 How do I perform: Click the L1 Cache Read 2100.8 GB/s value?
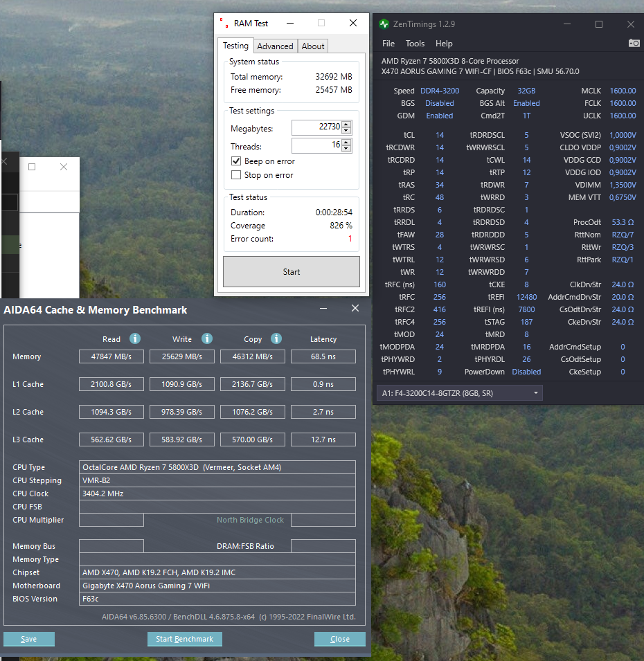pos(111,384)
